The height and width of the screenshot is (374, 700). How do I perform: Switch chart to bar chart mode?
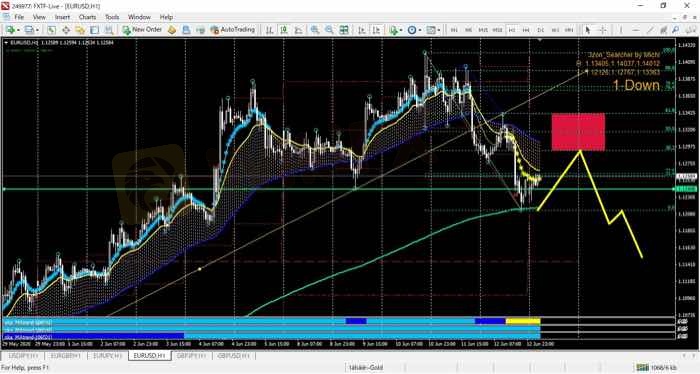270,30
